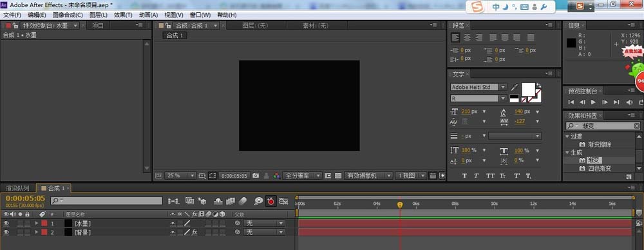
Task: Expand the 水墨 layer properties
Action: [37, 224]
